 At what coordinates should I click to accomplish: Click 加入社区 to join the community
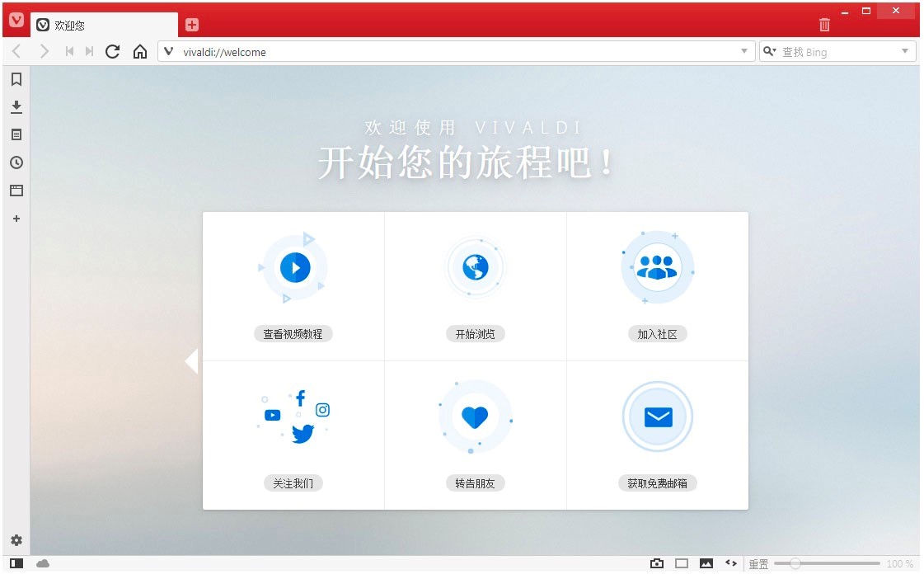click(x=657, y=333)
